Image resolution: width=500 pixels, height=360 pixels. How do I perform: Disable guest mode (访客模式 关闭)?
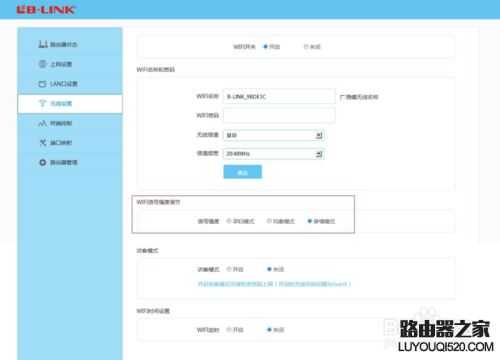[x=269, y=269]
